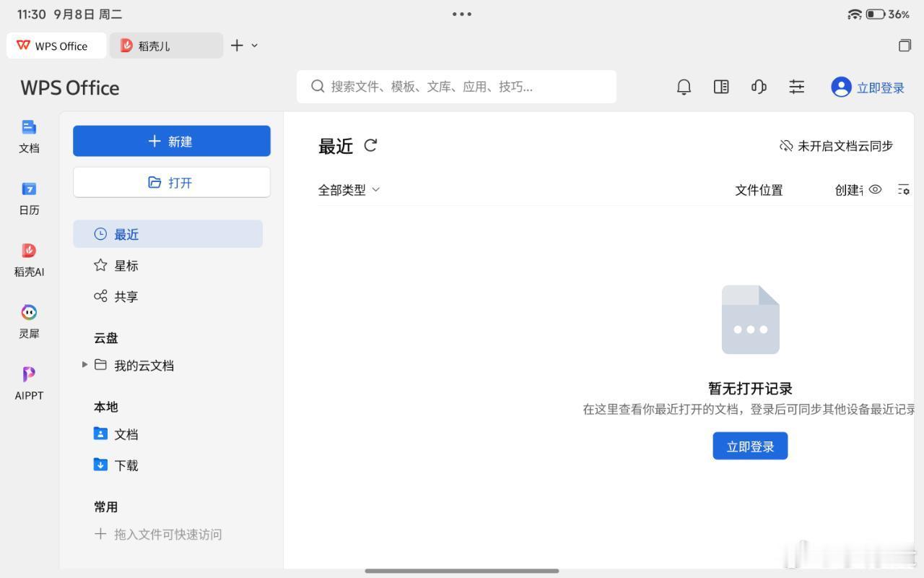The image size is (924, 578).
Task: Click 拖入文件可快速访问 add shortcut
Action: pos(158,535)
